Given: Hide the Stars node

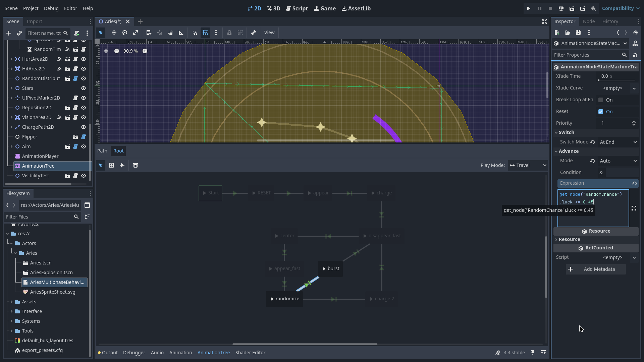Looking at the screenshot, I should click(x=84, y=88).
